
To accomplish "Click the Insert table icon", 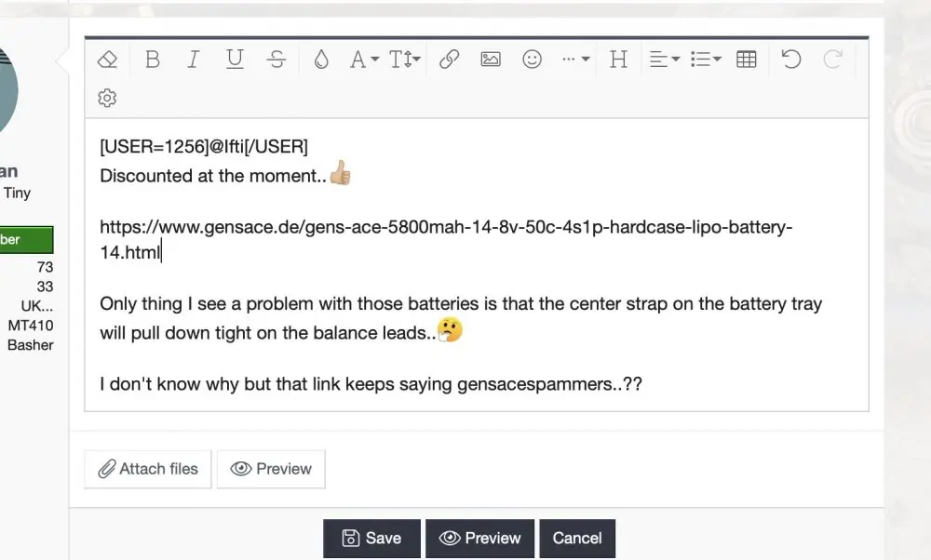I will (747, 60).
